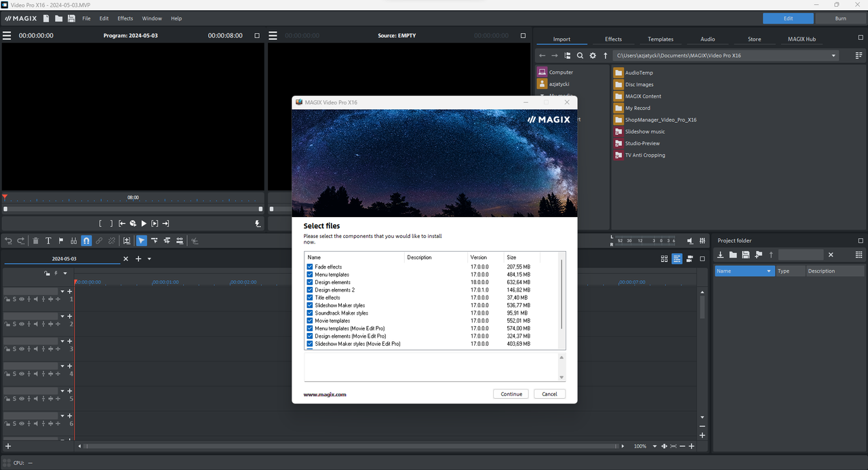Click the trash can delete icon
Viewport: 868px width, 470px height.
35,241
